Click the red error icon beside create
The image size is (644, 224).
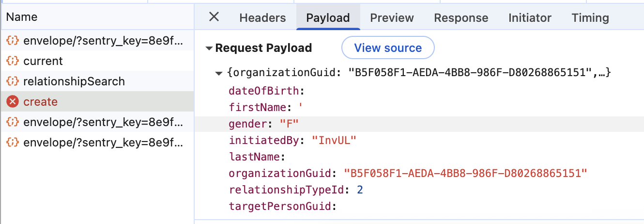[x=13, y=102]
